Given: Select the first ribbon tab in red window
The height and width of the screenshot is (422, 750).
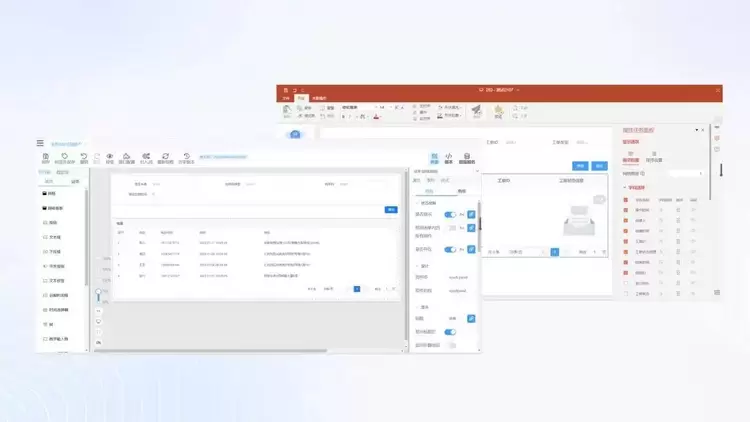Looking at the screenshot, I should click(286, 98).
